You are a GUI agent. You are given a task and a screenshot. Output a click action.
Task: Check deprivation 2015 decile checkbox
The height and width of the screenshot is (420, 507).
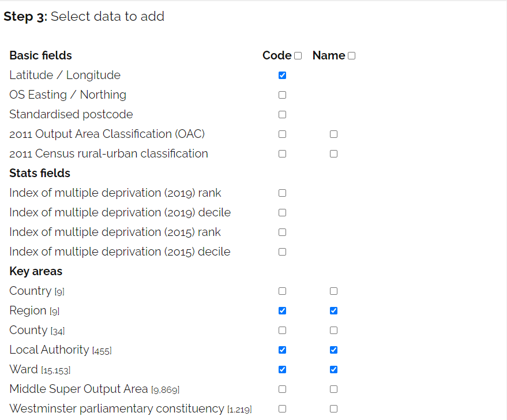282,252
